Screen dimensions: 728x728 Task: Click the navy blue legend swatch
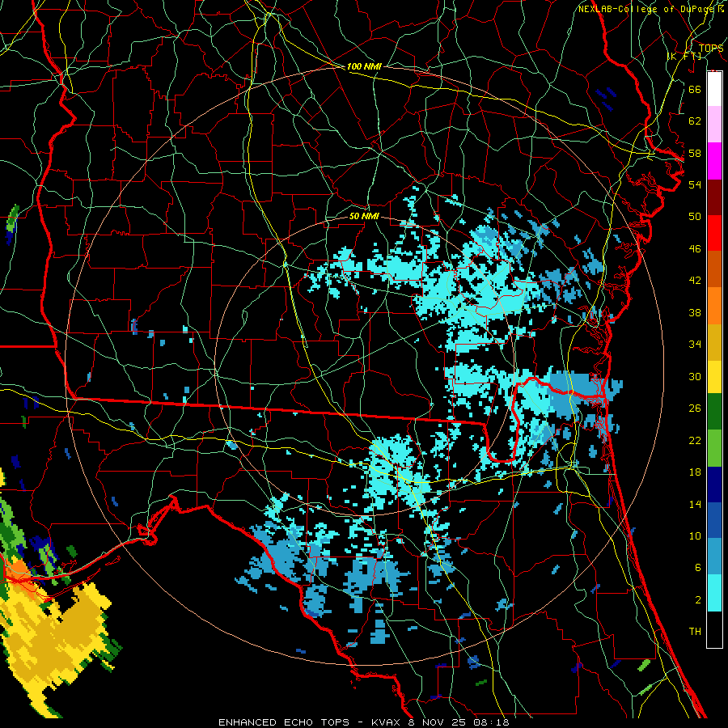coord(714,485)
